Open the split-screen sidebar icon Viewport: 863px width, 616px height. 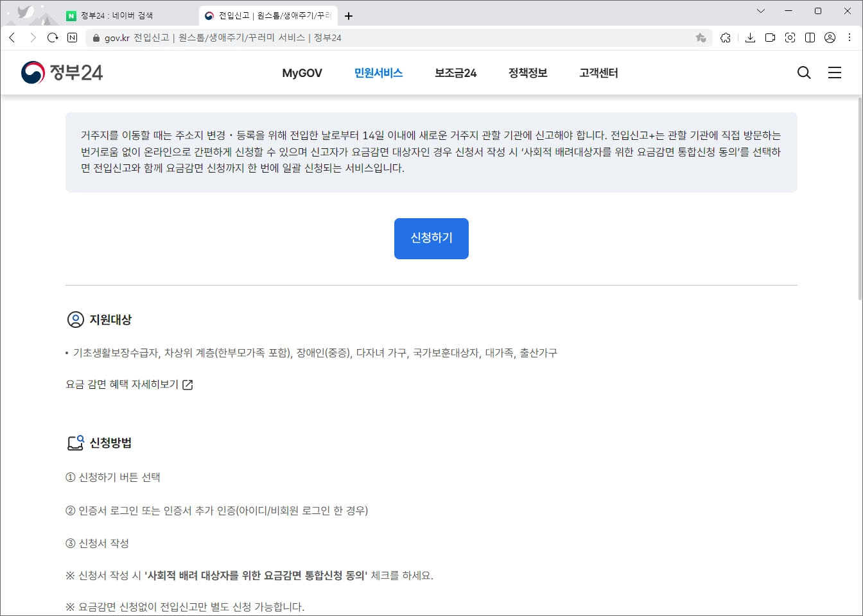tap(810, 38)
